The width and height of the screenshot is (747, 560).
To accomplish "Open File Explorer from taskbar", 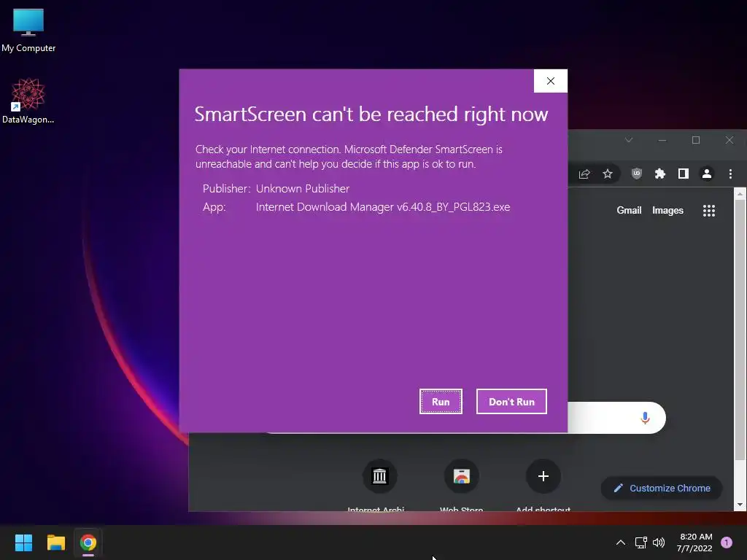I will (55, 542).
